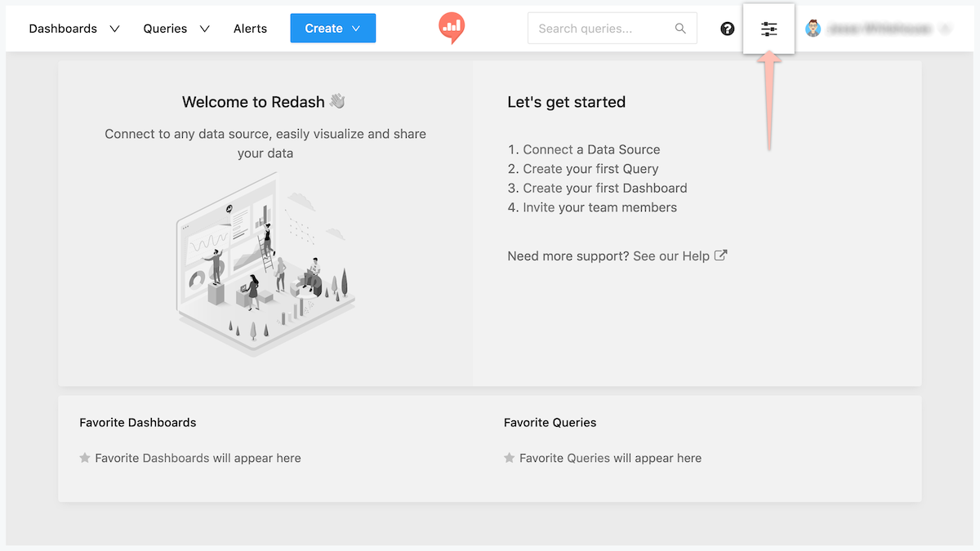
Task: Click the search magnifier icon
Action: coord(680,29)
